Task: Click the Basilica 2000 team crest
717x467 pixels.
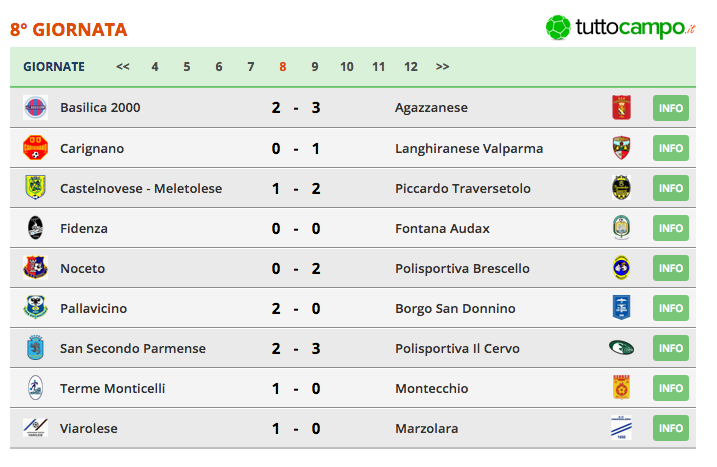Action: (x=36, y=107)
